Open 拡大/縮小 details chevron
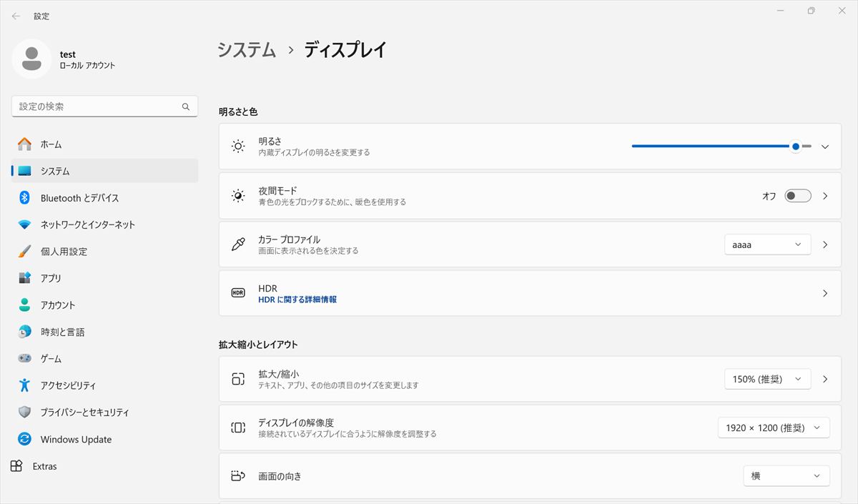 pos(825,379)
